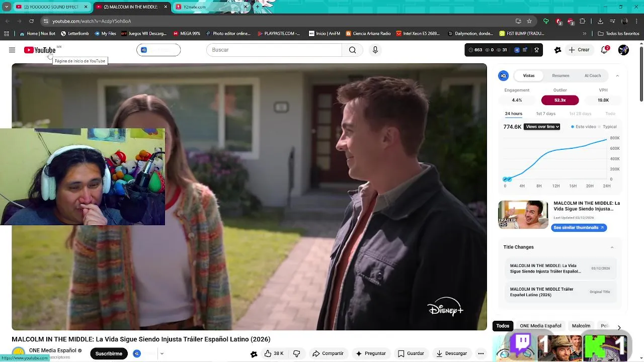The image size is (644, 362).
Task: Open the YouTube notifications bell
Action: tap(605, 50)
